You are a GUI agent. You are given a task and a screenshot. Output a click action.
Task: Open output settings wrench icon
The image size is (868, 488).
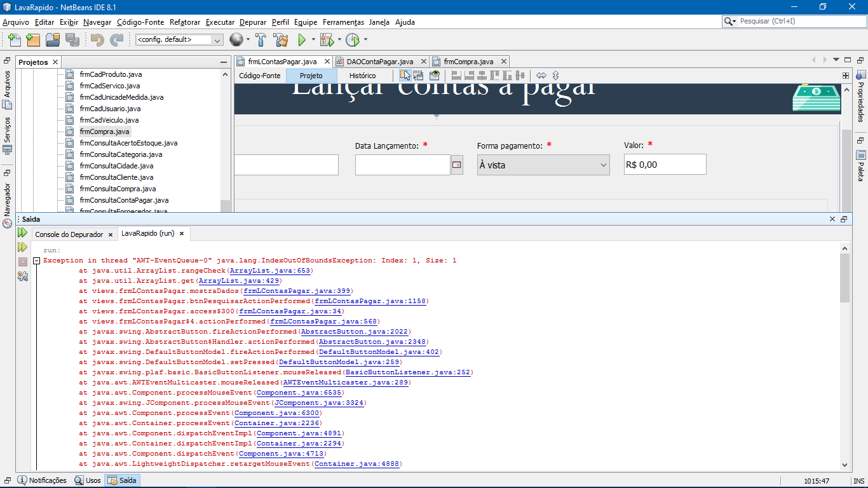[23, 276]
